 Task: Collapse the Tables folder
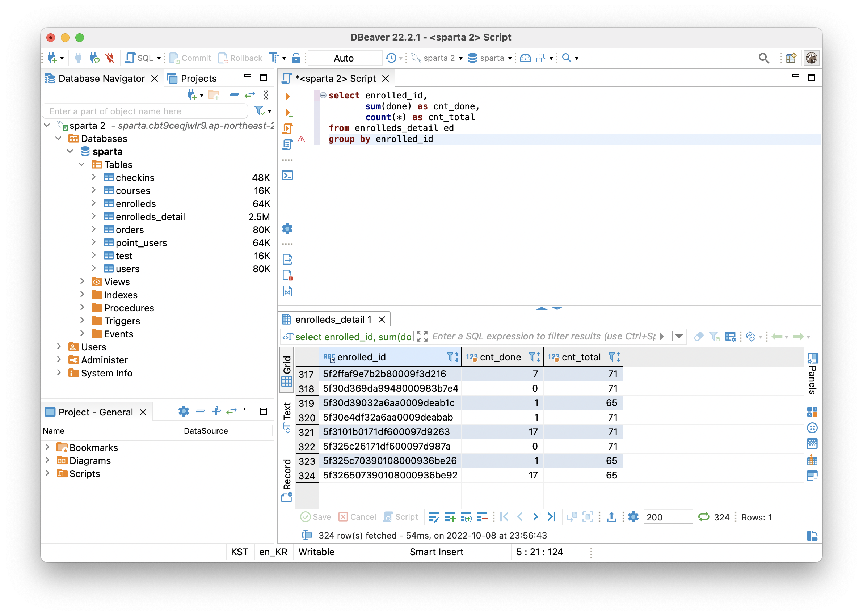click(x=82, y=164)
